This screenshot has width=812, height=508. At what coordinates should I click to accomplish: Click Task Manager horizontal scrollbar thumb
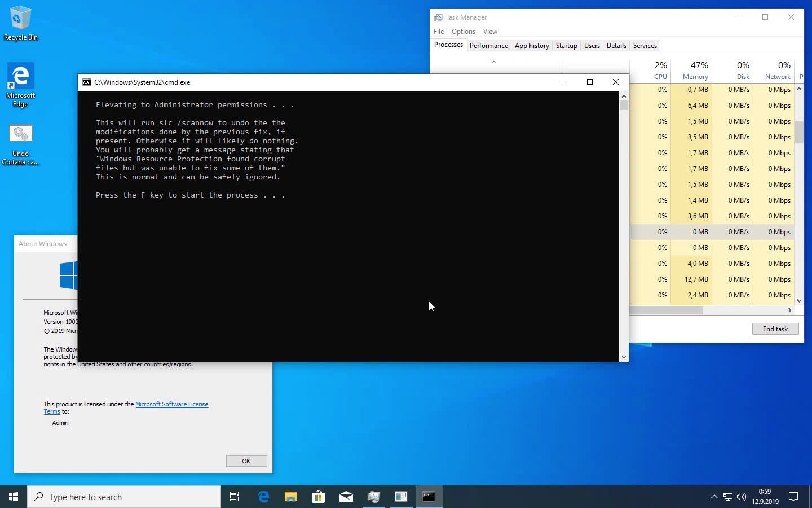click(666, 310)
